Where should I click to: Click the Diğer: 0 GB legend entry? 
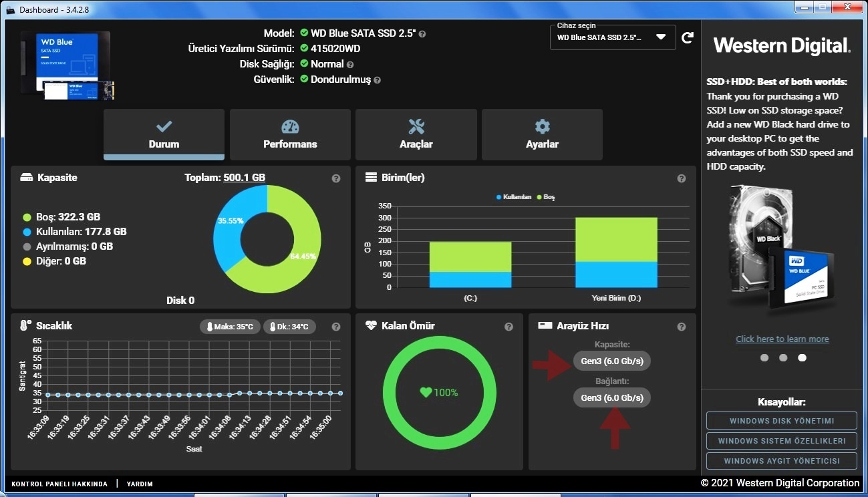[54, 261]
